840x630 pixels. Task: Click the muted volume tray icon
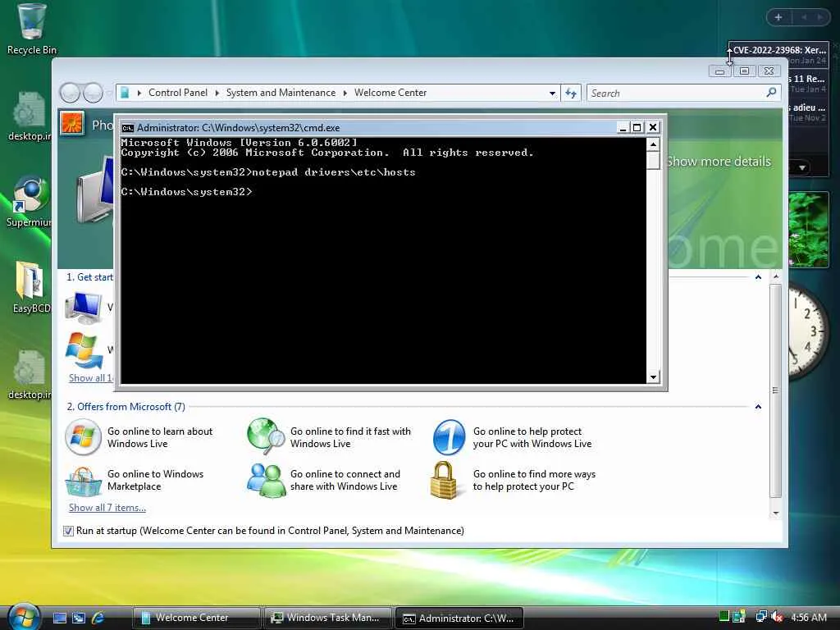coord(776,617)
